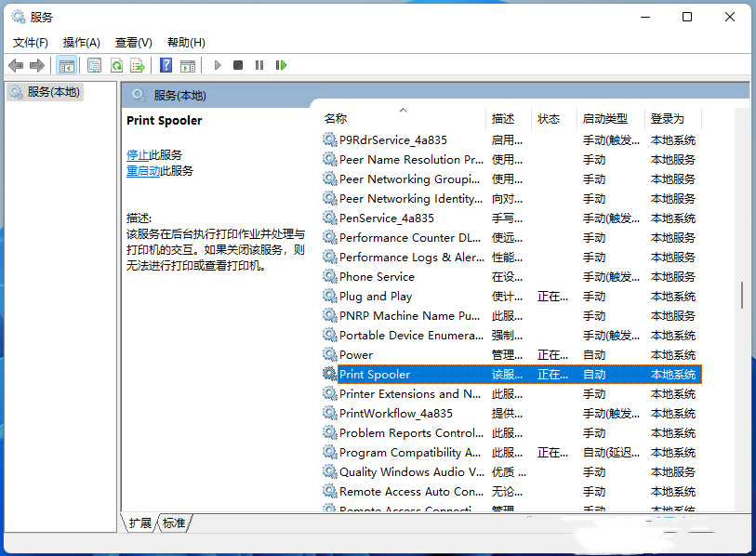756x556 pixels.
Task: Restart the service via the restart icon
Action: click(280, 65)
